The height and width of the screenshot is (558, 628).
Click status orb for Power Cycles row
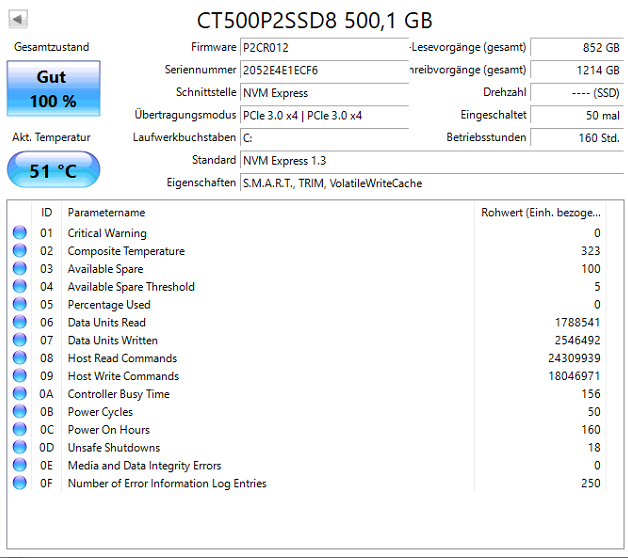point(20,411)
